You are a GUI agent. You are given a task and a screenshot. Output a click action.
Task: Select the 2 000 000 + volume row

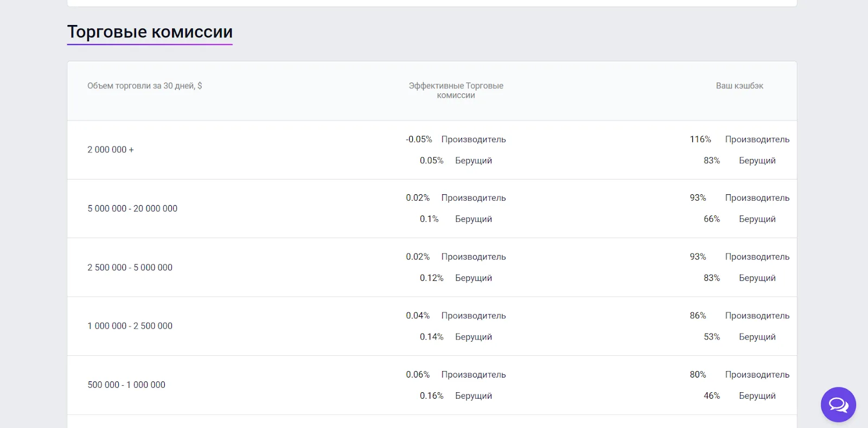(432, 150)
